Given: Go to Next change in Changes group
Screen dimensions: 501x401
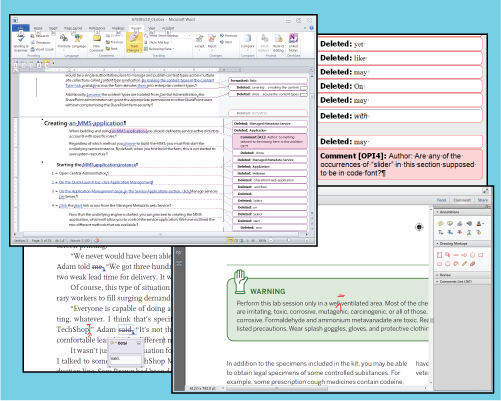Looking at the screenshot, I should [226, 42].
